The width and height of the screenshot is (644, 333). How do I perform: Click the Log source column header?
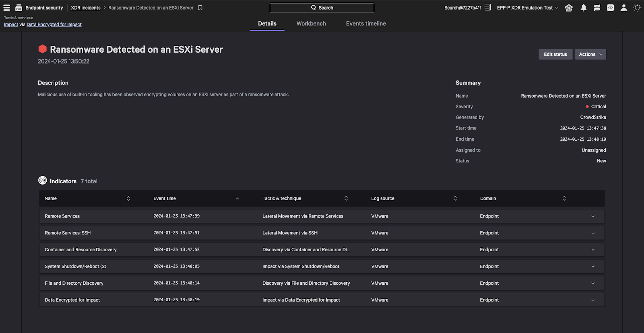point(383,198)
